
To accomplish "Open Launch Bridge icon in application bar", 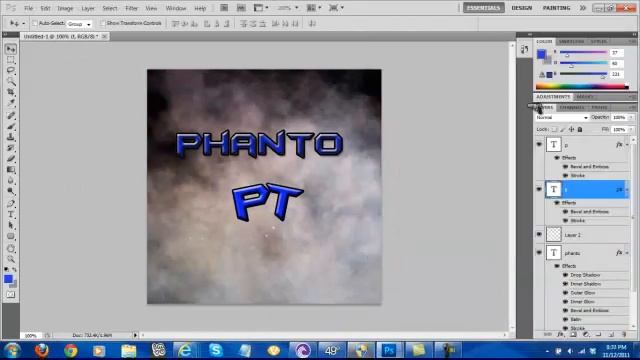I will [x=224, y=8].
